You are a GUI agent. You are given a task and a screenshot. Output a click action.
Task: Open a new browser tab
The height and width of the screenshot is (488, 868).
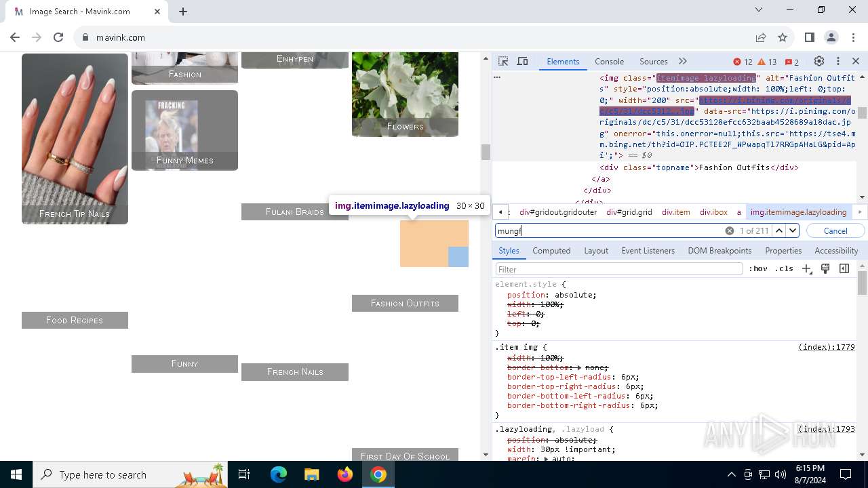pyautogui.click(x=183, y=12)
